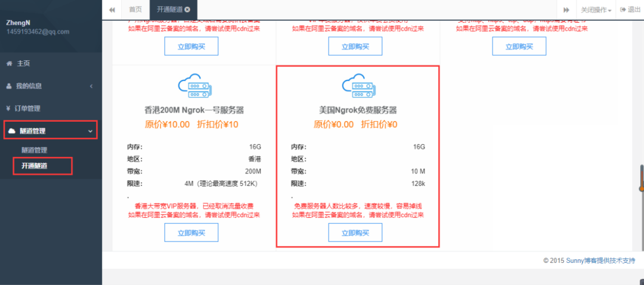Image resolution: width=644 pixels, height=285 pixels.
Task: Click the top-left 立即购买 button
Action: point(191,46)
